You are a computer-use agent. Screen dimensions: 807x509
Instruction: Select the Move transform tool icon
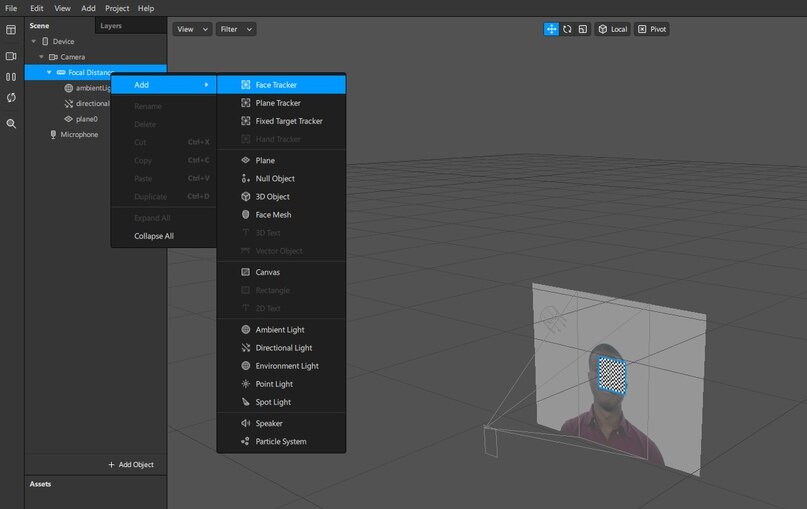click(551, 29)
